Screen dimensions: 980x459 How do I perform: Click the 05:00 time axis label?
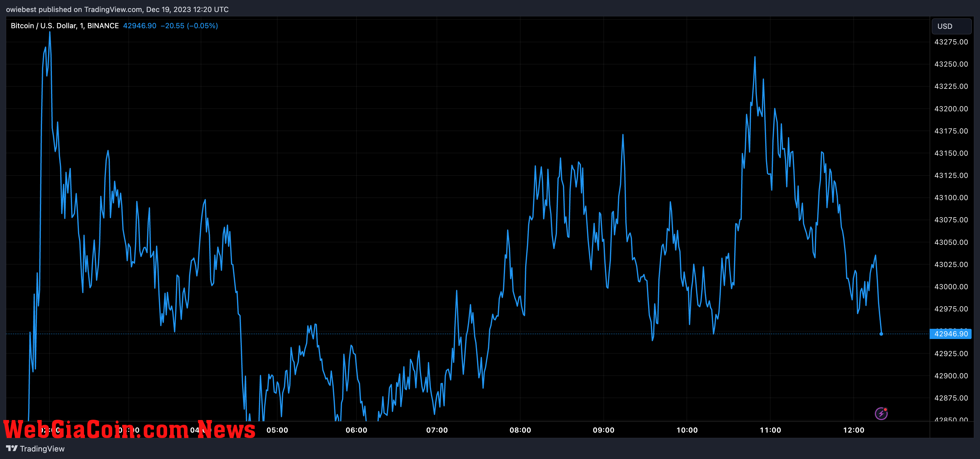277,430
